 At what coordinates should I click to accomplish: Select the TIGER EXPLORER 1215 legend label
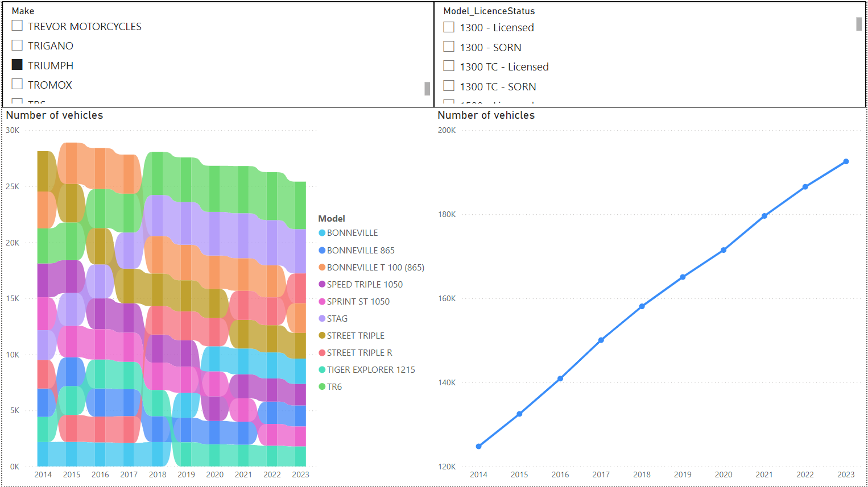tap(371, 369)
